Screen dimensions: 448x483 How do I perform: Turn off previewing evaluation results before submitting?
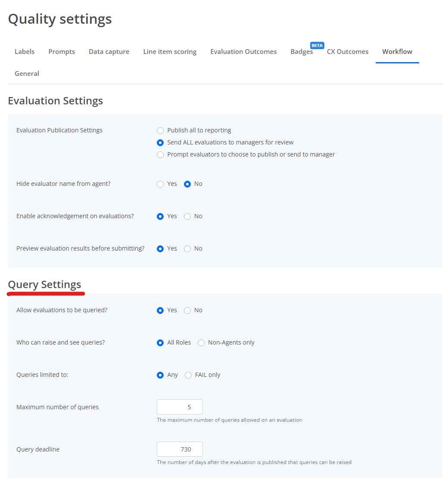tap(187, 248)
